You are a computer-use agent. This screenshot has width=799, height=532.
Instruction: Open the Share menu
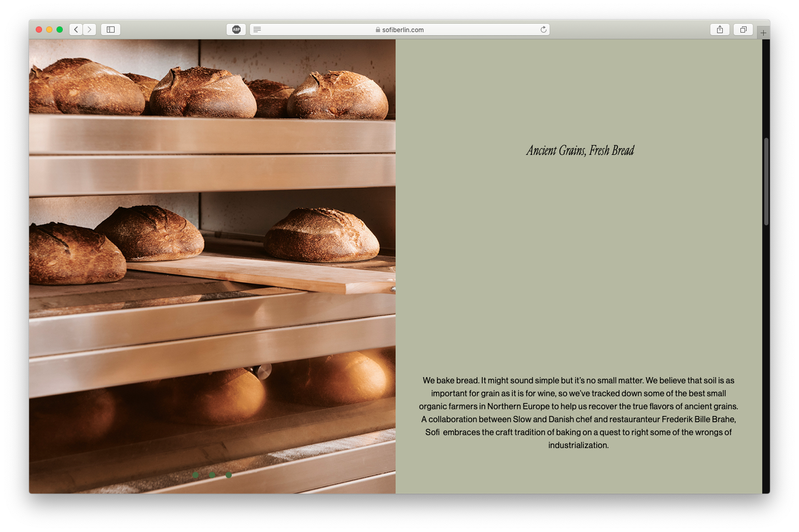point(720,30)
